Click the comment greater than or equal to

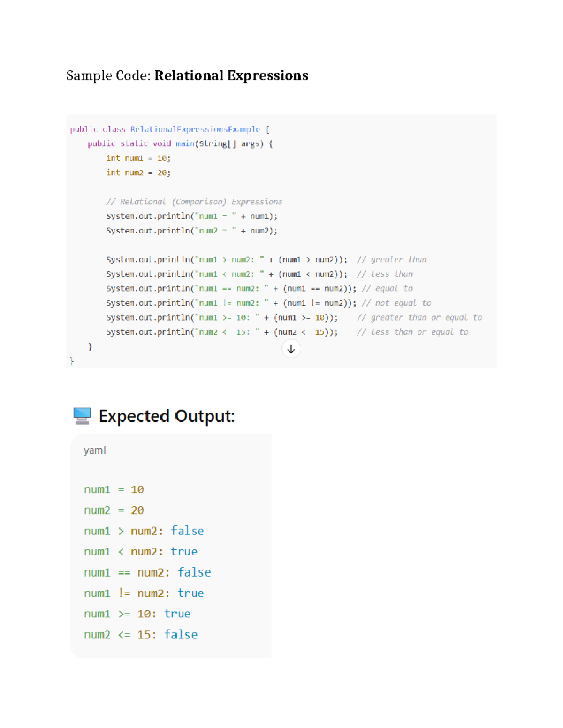pos(420,317)
